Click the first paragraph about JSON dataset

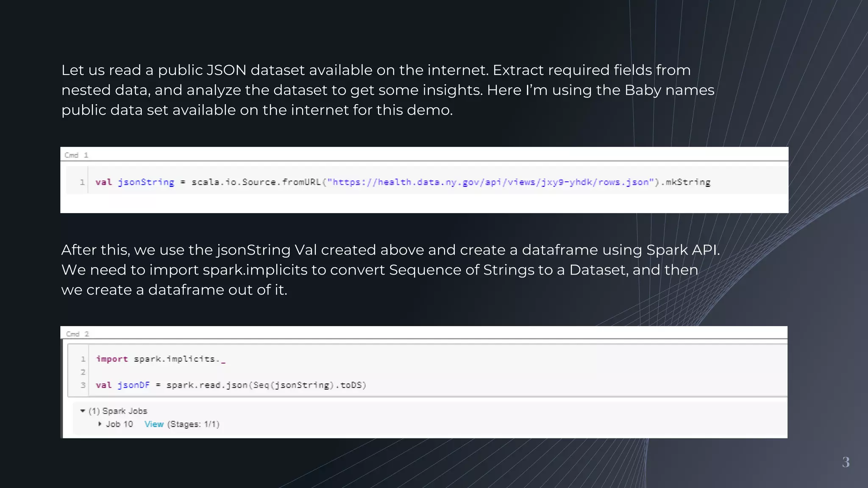pyautogui.click(x=387, y=90)
